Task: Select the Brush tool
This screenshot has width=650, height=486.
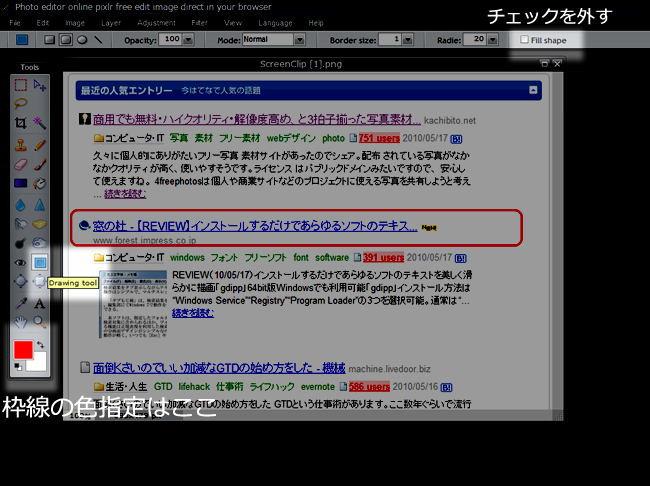Action: (x=40, y=165)
